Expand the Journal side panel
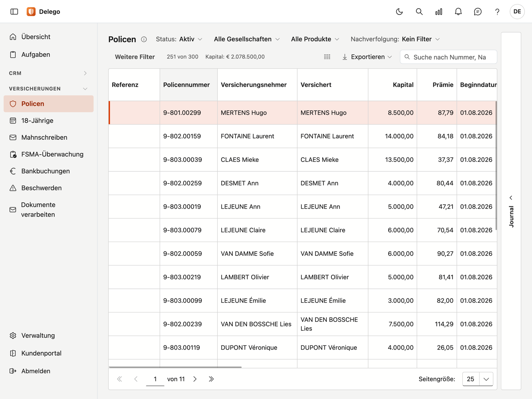 511,211
